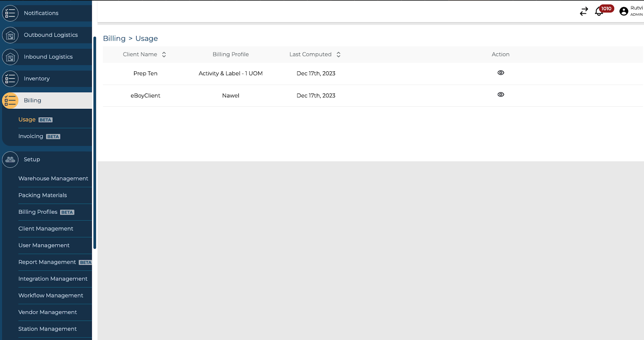The image size is (644, 340).
Task: Open Client Management page
Action: [x=45, y=229]
